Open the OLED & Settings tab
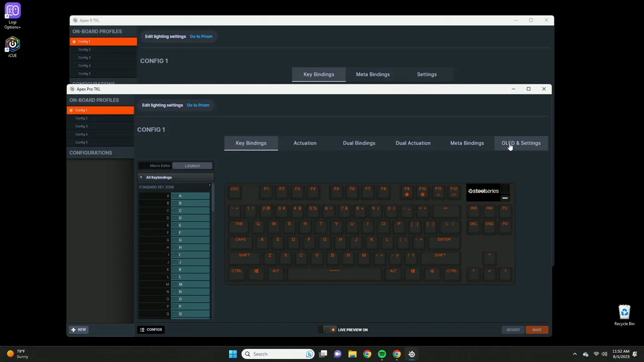The image size is (644, 362). coord(521,143)
